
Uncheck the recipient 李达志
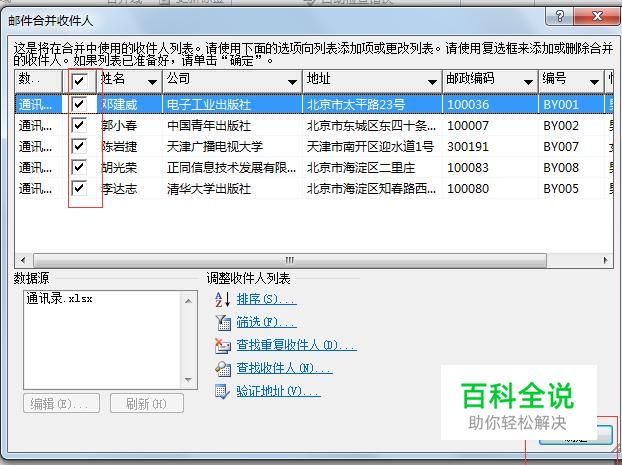[x=79, y=188]
